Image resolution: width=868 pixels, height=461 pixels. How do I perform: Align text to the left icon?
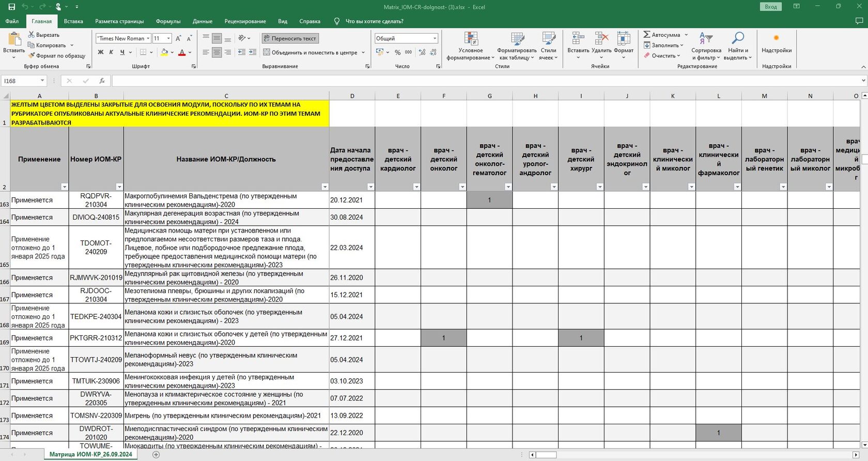pos(206,52)
